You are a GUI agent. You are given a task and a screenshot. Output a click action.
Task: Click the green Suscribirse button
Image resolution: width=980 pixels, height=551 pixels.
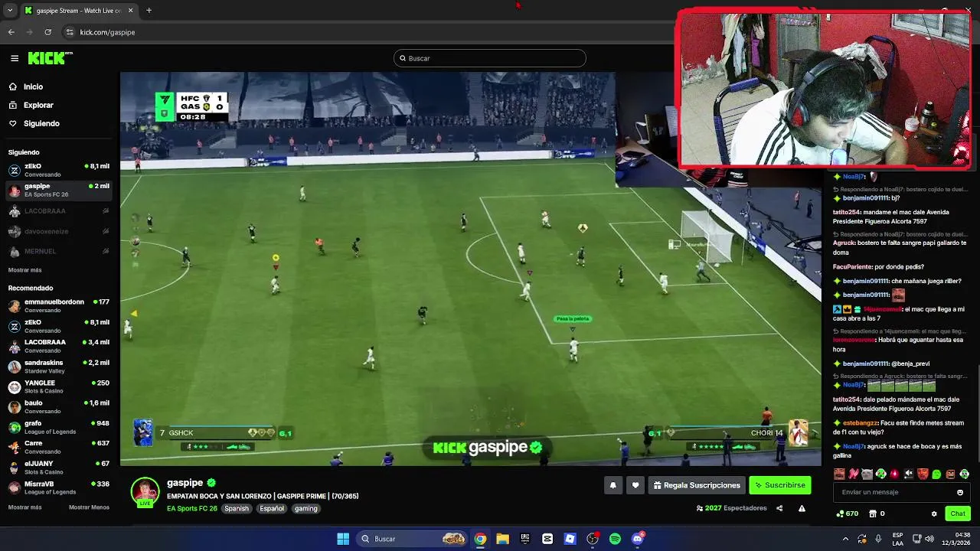(x=779, y=485)
